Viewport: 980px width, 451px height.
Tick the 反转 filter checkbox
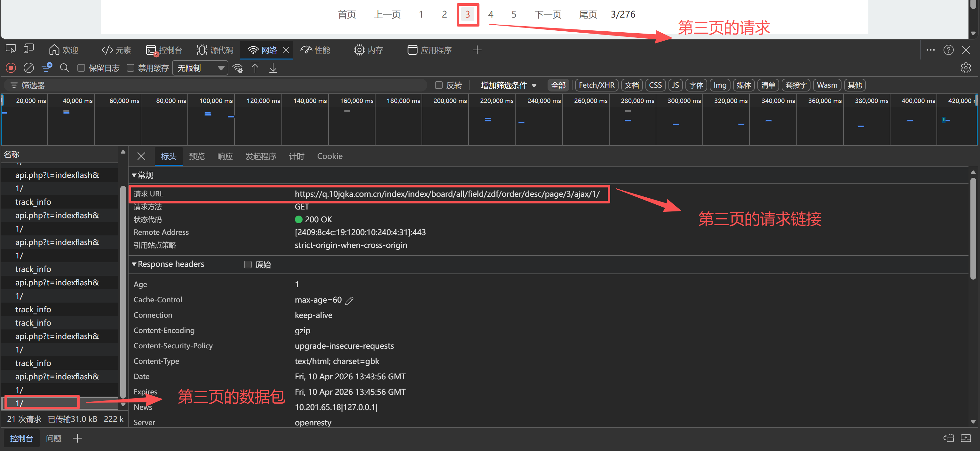click(x=439, y=85)
